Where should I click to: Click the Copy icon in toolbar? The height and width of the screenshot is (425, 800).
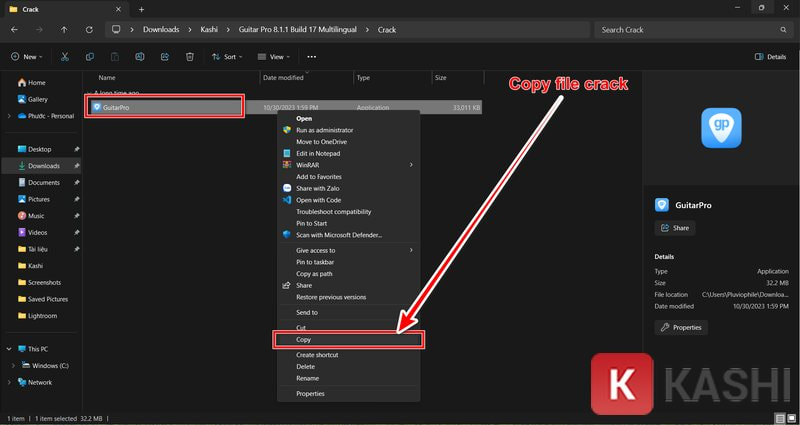tap(90, 57)
